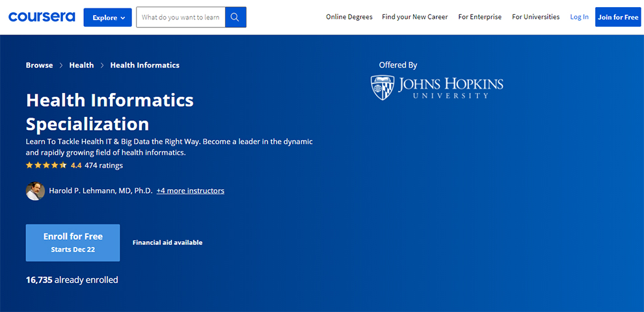This screenshot has height=312, width=644.
Task: Click the Join for Free button
Action: coord(618,18)
